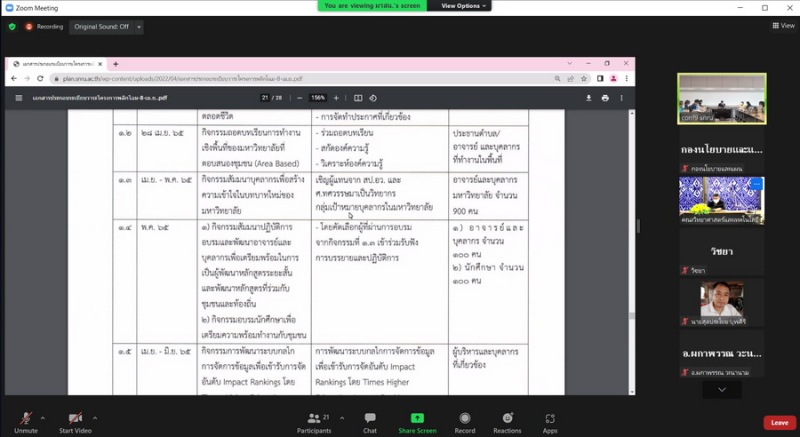Click the green Share Screen icon

pyautogui.click(x=417, y=419)
